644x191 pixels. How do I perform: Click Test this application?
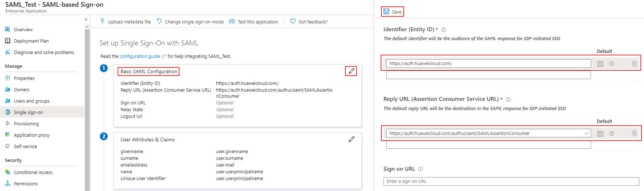coord(258,22)
